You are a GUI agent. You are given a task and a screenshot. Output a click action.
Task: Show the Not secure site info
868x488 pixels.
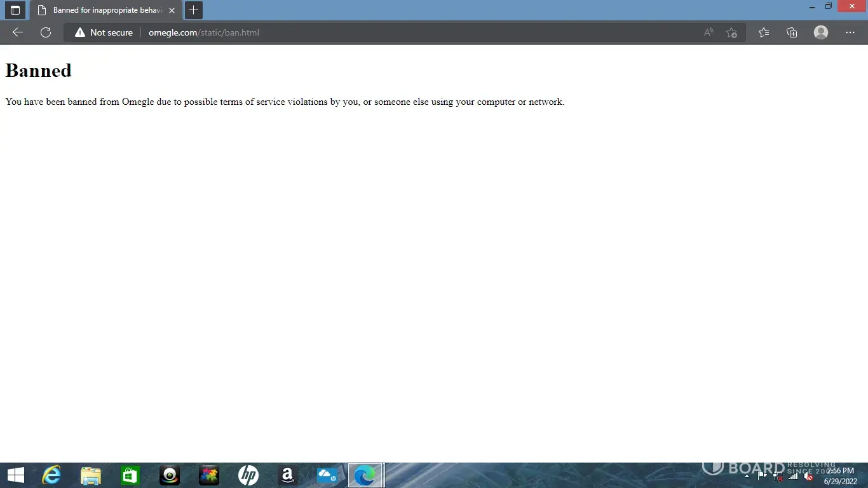104,32
